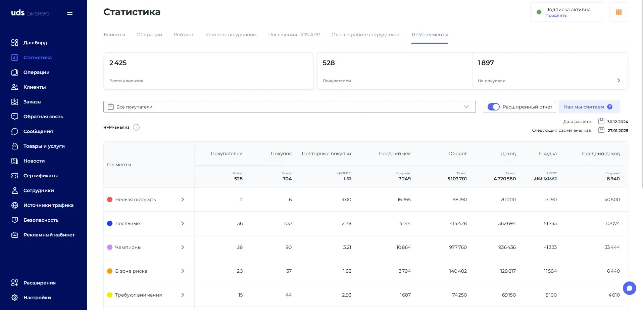Viewport: 644px width, 310px height.
Task: Click the Расширения grid-plus icon
Action: pyautogui.click(x=15, y=283)
